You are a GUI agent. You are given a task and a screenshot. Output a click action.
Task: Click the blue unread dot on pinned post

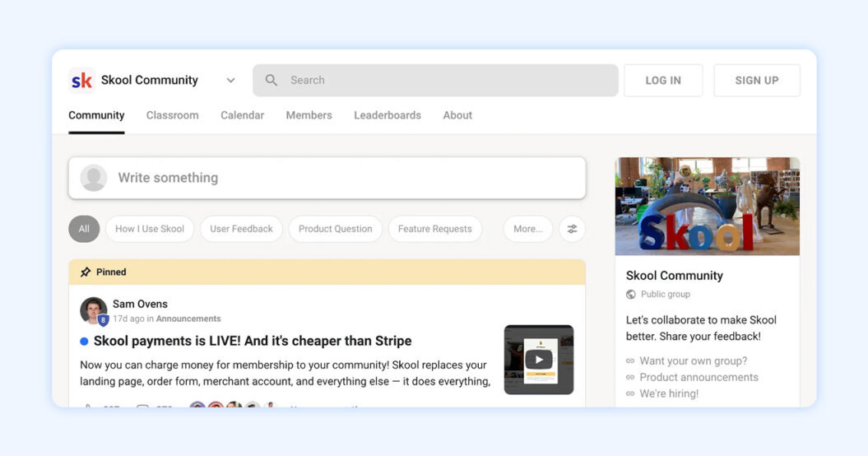pyautogui.click(x=84, y=342)
